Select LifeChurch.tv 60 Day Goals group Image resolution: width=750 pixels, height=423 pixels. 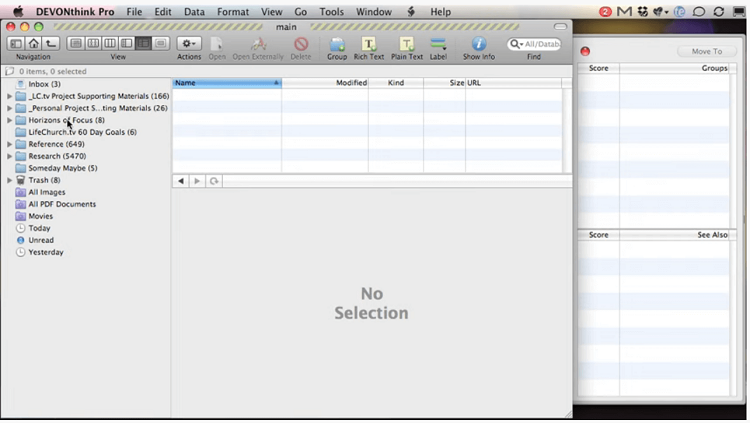point(82,132)
